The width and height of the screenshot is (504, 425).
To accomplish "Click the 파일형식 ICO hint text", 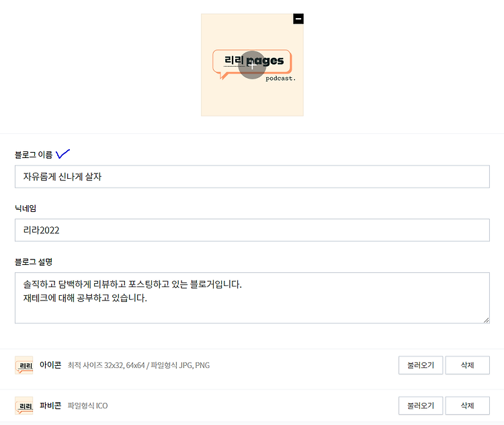I will [88, 406].
